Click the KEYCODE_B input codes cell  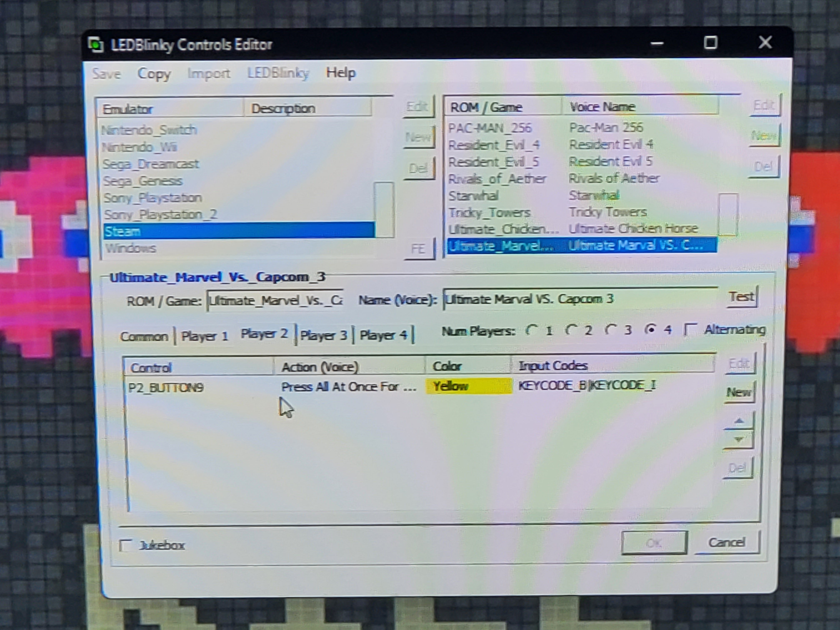587,385
